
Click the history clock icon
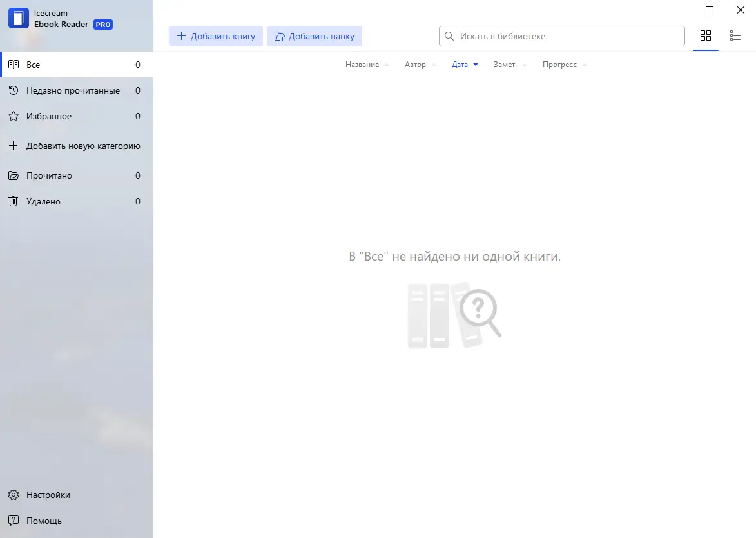[x=14, y=90]
